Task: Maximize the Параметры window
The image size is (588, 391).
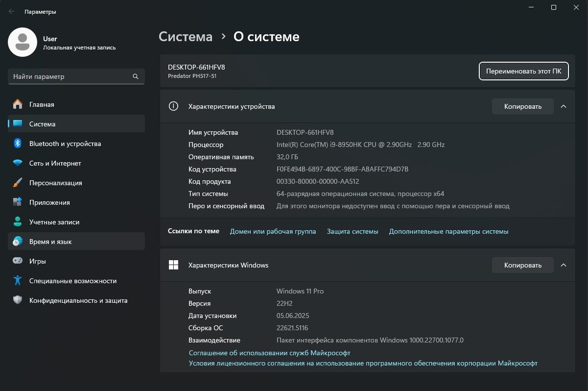Action: [x=554, y=7]
